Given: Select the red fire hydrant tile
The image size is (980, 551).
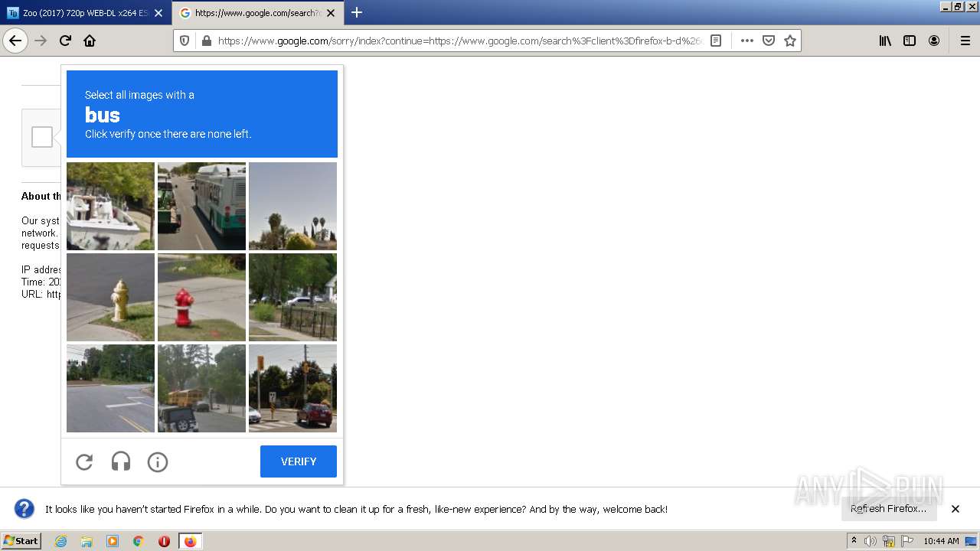Looking at the screenshot, I should (201, 297).
